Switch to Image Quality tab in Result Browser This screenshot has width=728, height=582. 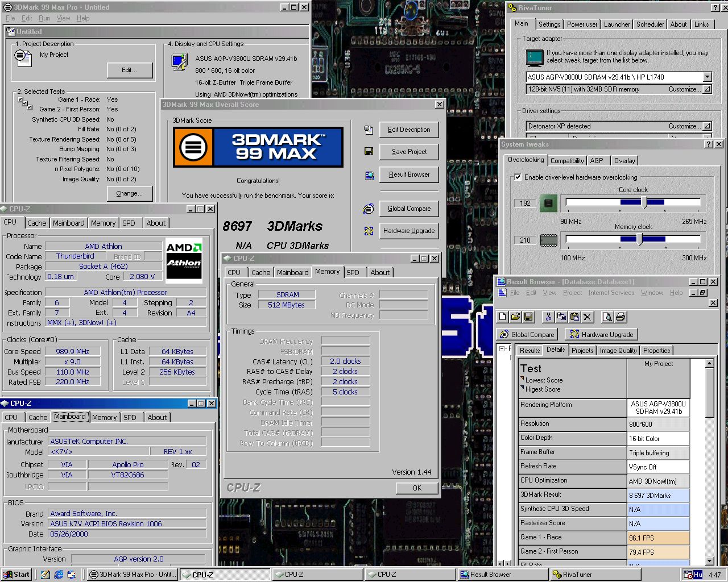pos(618,351)
